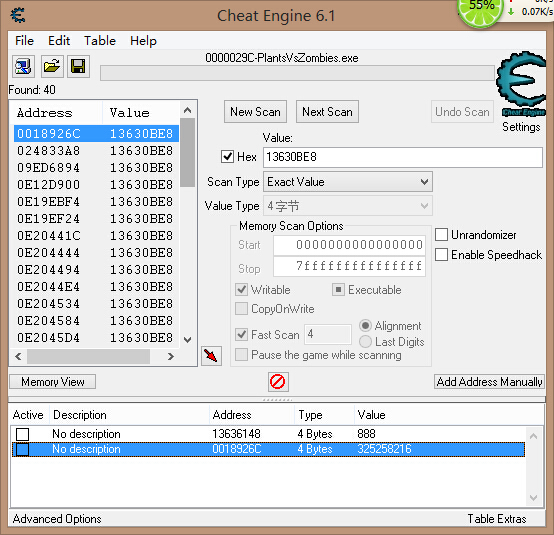
Task: Toggle the Hex checkbox
Action: tap(227, 156)
